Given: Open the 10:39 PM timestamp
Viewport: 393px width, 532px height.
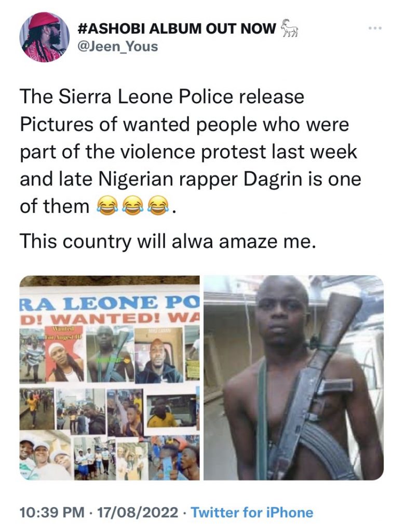Looking at the screenshot, I should coord(52,512).
